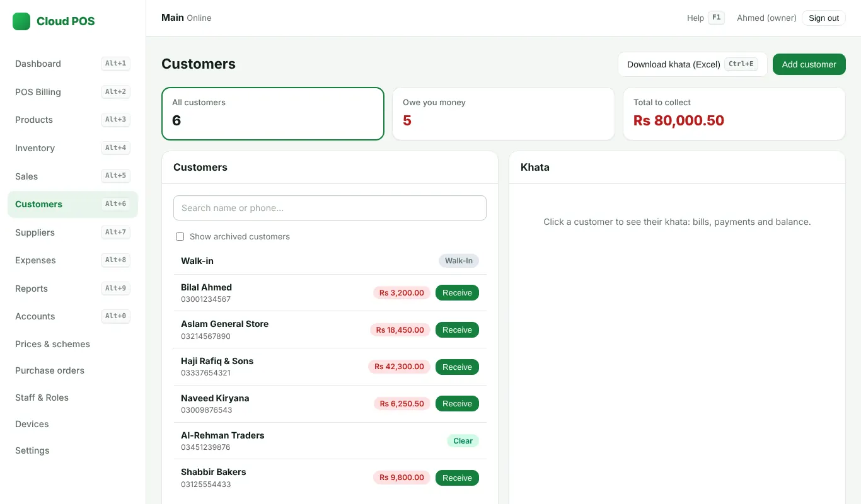This screenshot has height=504, width=861.
Task: Click the Rs 3,200.00 balance badge
Action: pos(402,293)
